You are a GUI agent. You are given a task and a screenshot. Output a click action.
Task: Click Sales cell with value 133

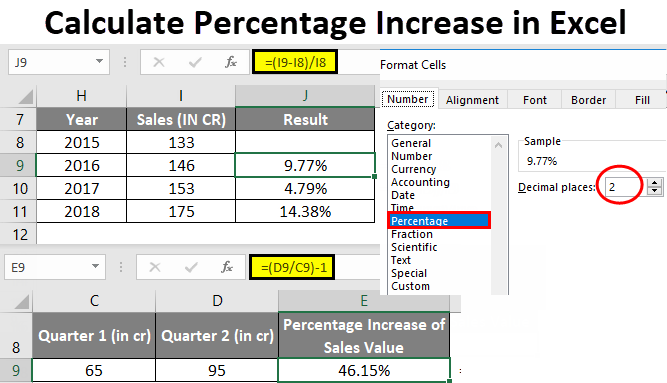181,142
